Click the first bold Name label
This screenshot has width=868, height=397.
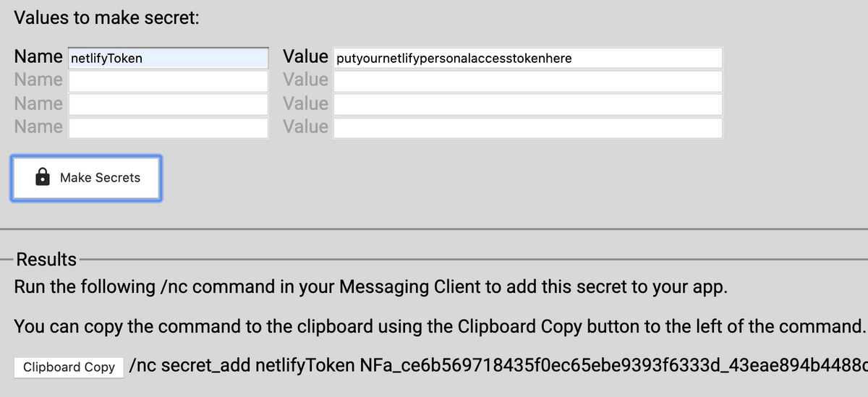38,56
